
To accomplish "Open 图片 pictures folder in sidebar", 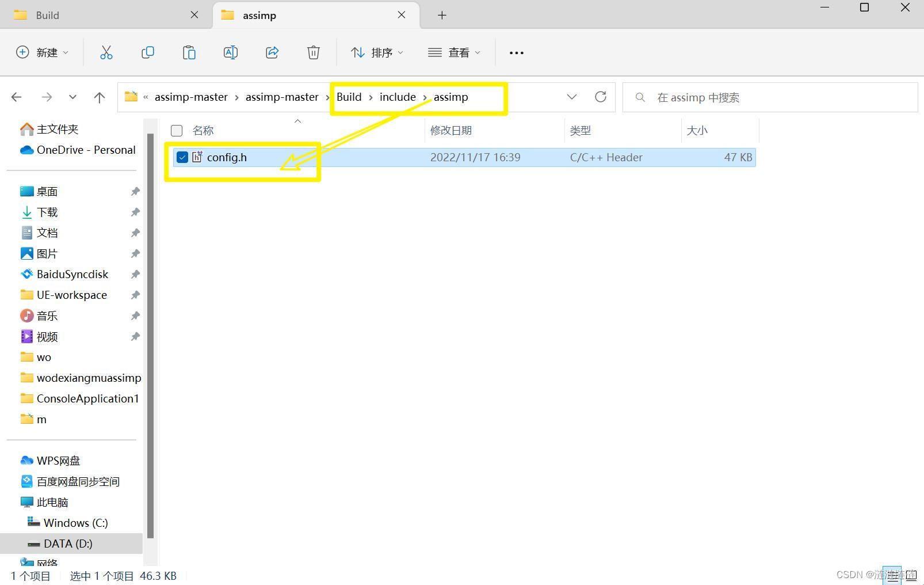I will point(39,253).
